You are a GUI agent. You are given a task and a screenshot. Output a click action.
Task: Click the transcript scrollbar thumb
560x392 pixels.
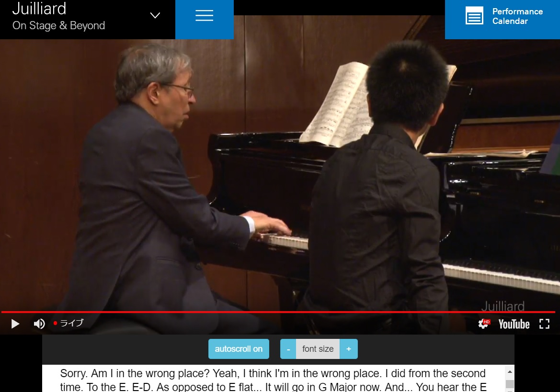pos(510,384)
